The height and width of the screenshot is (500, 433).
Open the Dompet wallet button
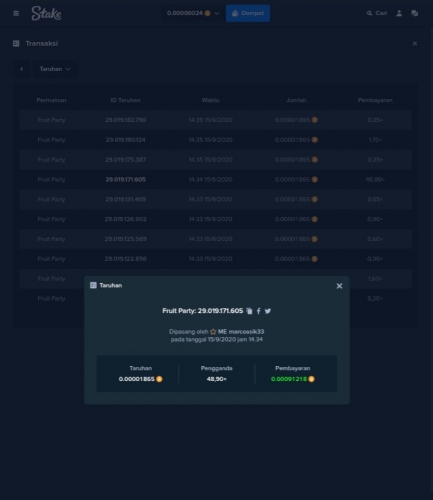click(x=248, y=13)
